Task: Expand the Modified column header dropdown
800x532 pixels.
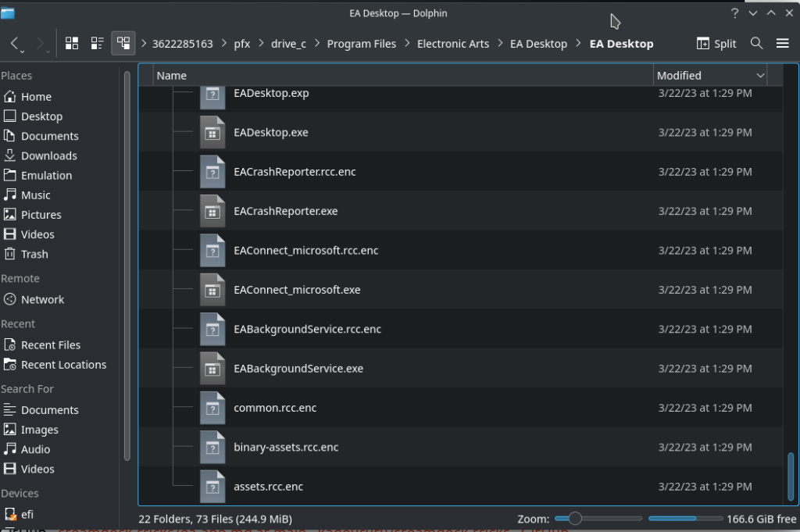Action: 760,76
